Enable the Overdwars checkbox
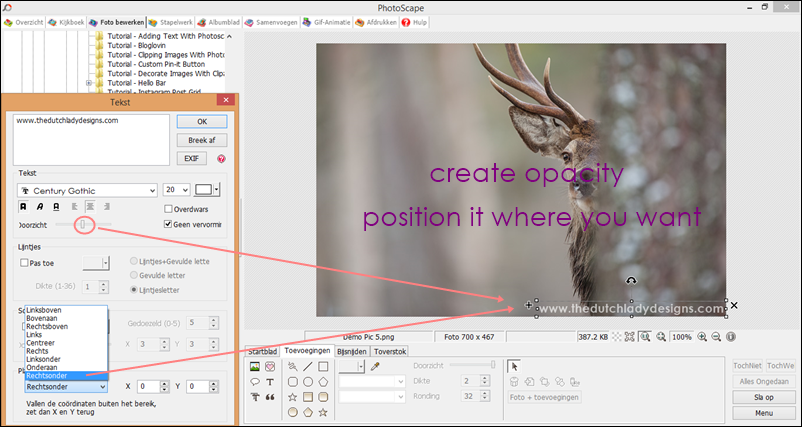This screenshot has width=802, height=427. (x=168, y=209)
